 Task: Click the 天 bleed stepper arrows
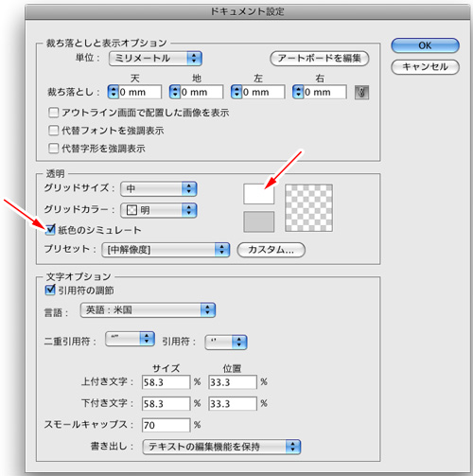113,92
